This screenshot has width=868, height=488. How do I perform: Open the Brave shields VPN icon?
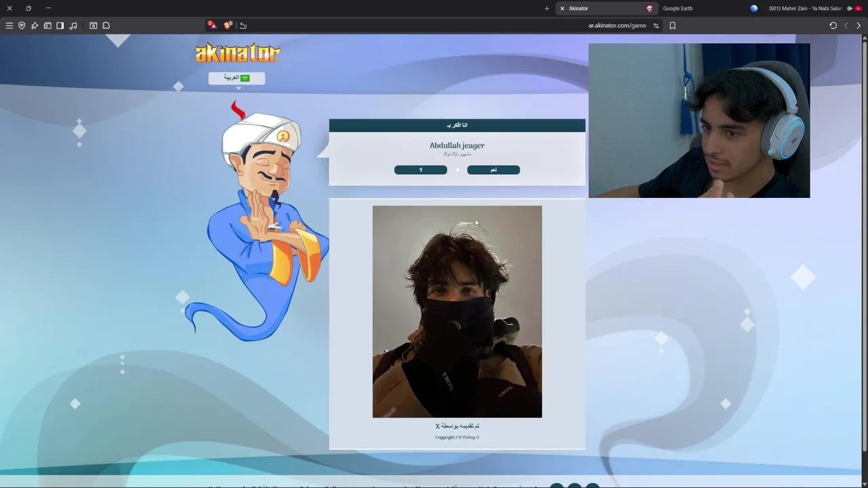22,26
